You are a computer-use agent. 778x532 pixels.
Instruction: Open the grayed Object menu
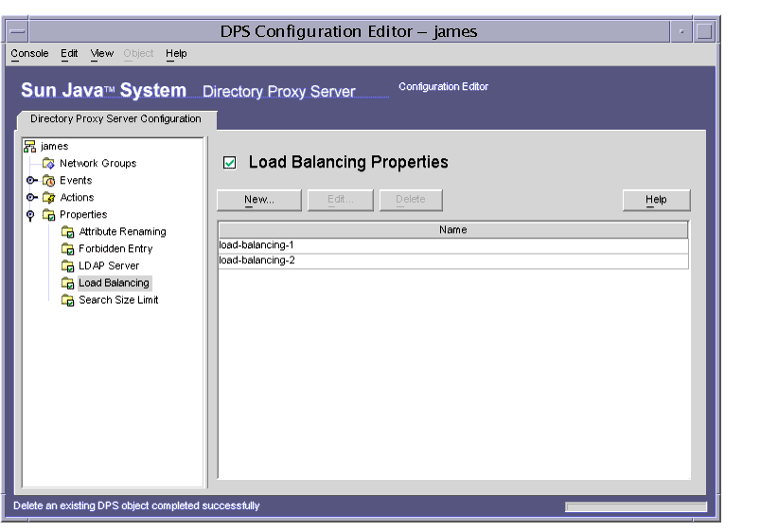point(138,54)
